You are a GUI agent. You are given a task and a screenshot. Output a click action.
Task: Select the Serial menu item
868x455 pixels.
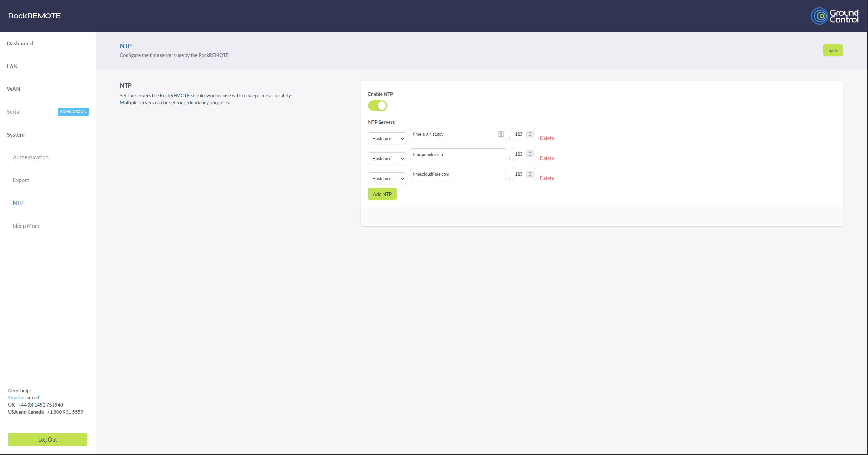click(x=13, y=112)
